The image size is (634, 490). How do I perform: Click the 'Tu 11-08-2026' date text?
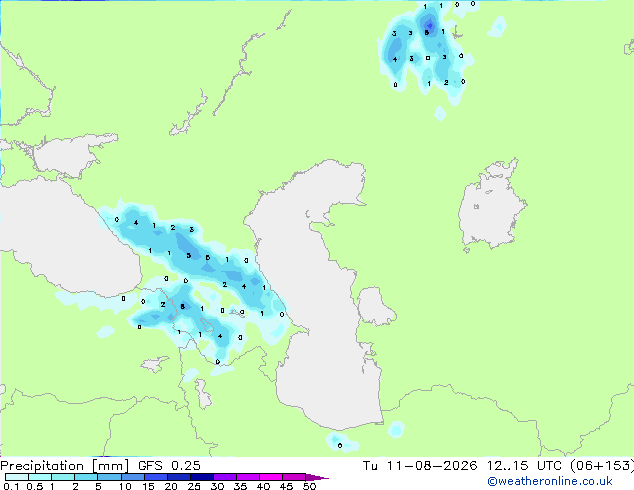[x=420, y=465]
